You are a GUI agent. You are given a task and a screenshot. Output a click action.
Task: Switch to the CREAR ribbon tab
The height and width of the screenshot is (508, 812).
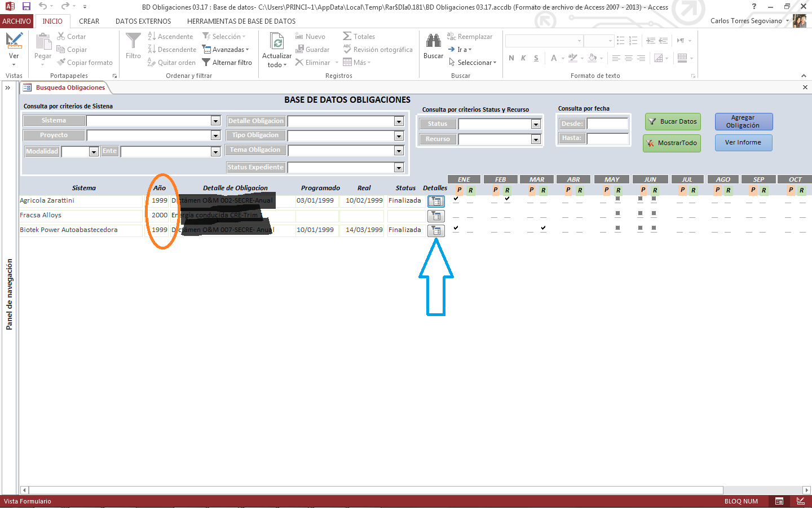89,21
